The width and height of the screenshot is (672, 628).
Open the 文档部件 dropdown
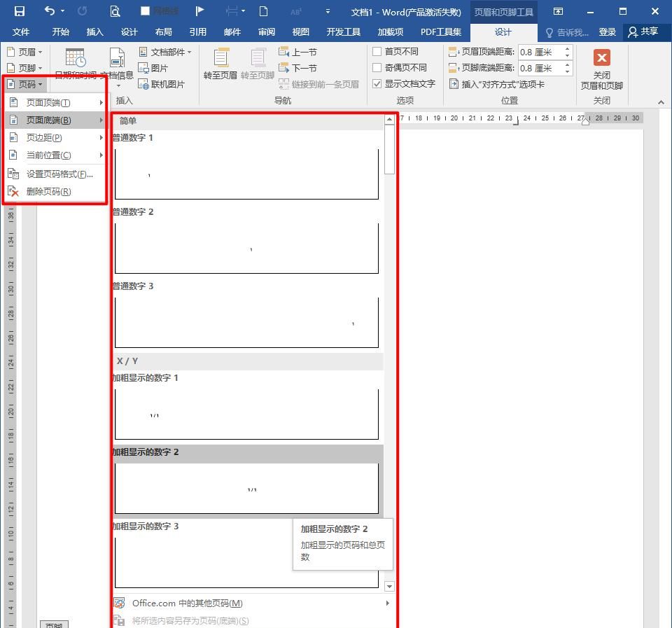pyautogui.click(x=166, y=51)
